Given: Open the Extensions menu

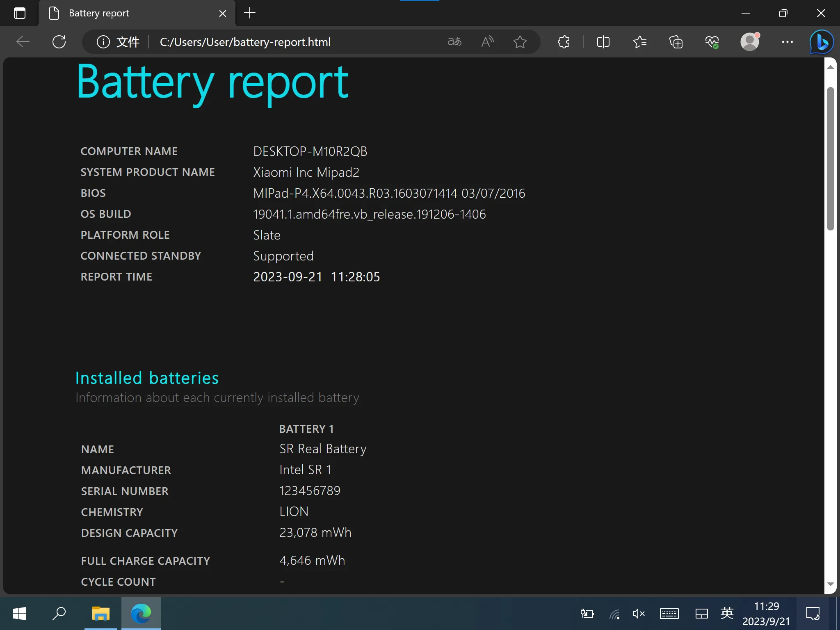Looking at the screenshot, I should click(564, 41).
